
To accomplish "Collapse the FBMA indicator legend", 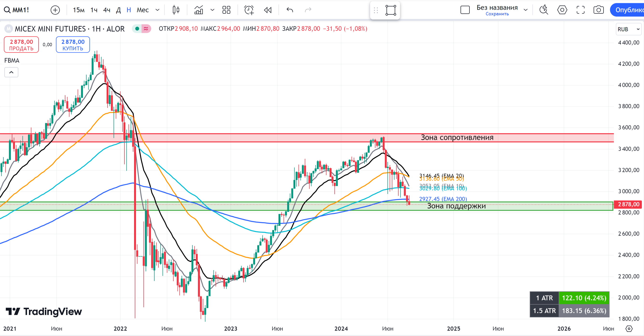I will (x=11, y=72).
